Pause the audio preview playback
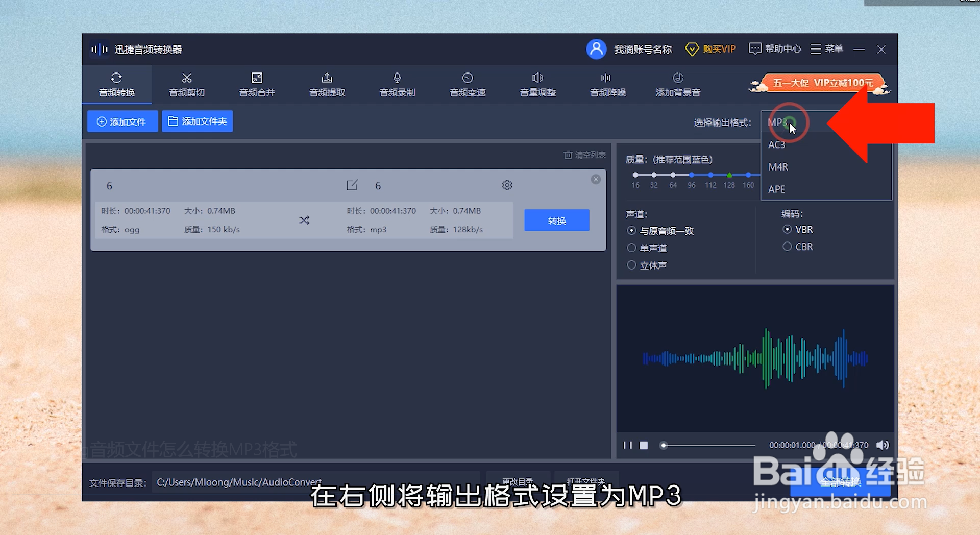 click(628, 445)
